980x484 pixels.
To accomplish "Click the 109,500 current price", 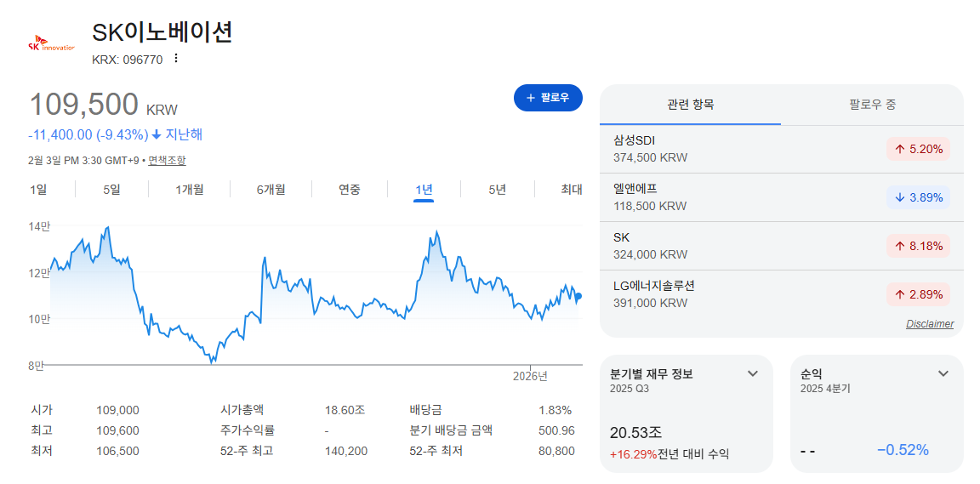I will coord(83,105).
